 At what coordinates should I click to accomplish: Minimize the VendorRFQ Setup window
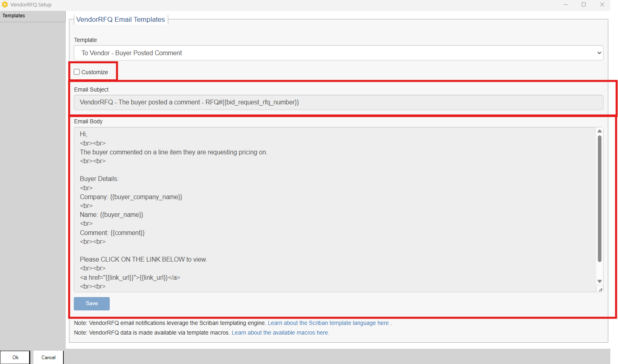pyautogui.click(x=566, y=4)
